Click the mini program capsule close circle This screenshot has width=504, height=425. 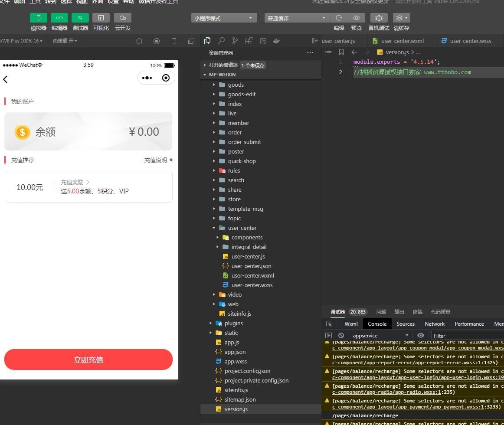coord(166,78)
